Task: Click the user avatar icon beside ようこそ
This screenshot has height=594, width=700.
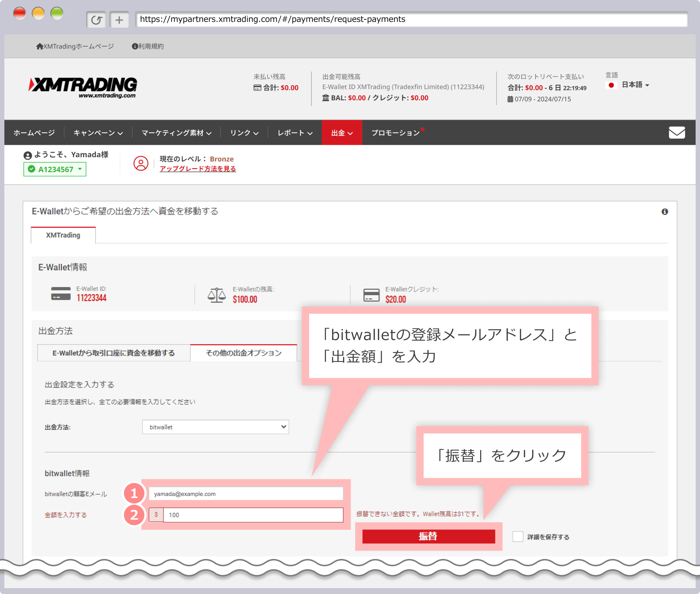Action: (x=28, y=155)
